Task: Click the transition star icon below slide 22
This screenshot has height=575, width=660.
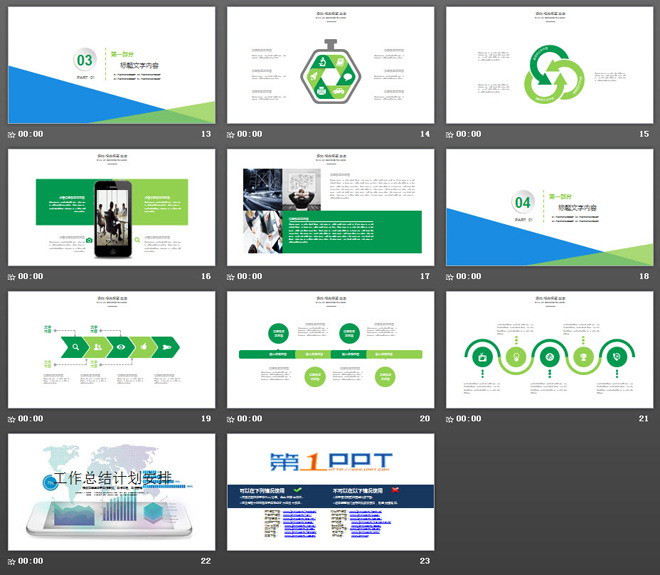Action: pos(12,561)
